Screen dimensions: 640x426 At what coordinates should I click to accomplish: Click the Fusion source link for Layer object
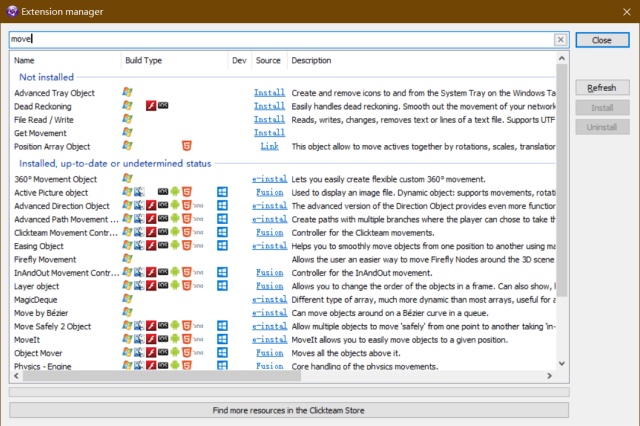point(269,286)
